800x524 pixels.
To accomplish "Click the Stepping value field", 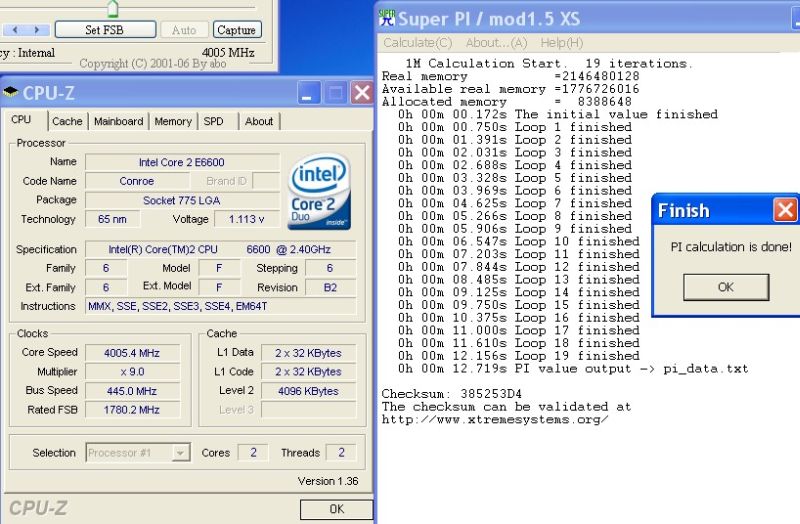I will tap(330, 268).
